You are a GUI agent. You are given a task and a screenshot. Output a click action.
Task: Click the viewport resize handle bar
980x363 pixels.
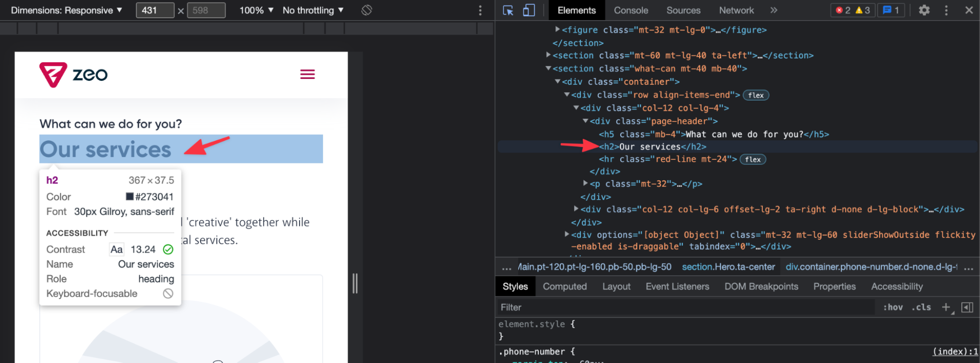click(x=355, y=284)
